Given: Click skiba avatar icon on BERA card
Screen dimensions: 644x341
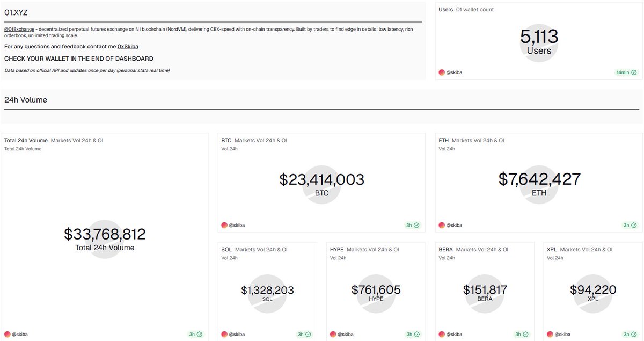Looking at the screenshot, I should point(442,334).
